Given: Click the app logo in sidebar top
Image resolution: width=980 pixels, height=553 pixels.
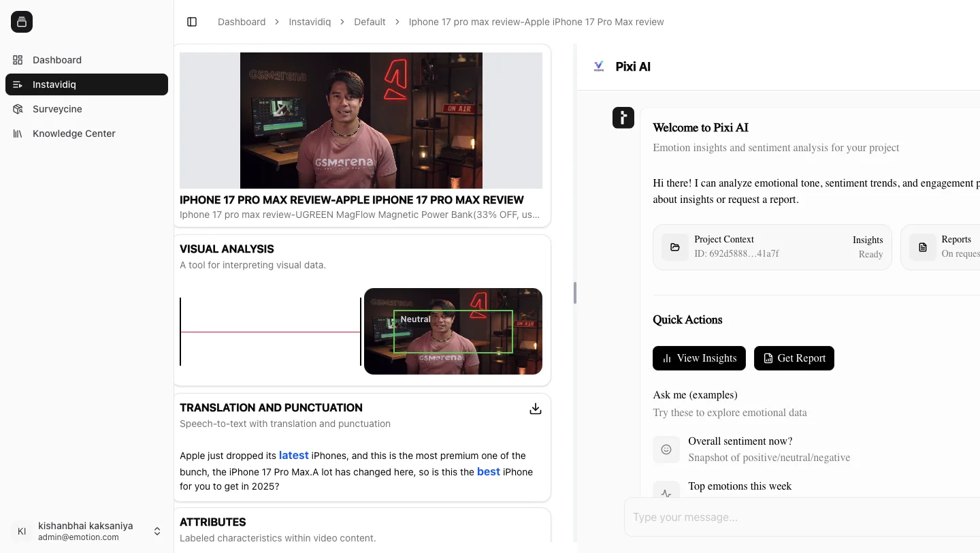Looking at the screenshot, I should point(22,22).
